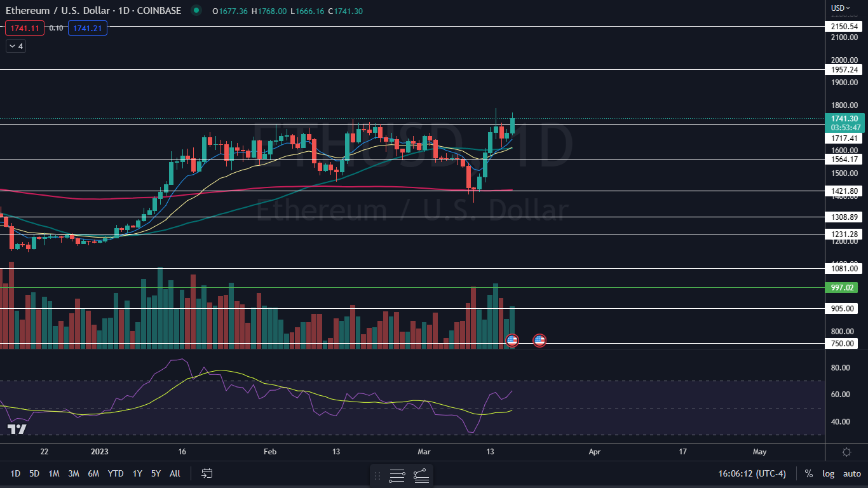The image size is (868, 488).
Task: Grab the floating toolbar drag handle
Action: [x=377, y=475]
